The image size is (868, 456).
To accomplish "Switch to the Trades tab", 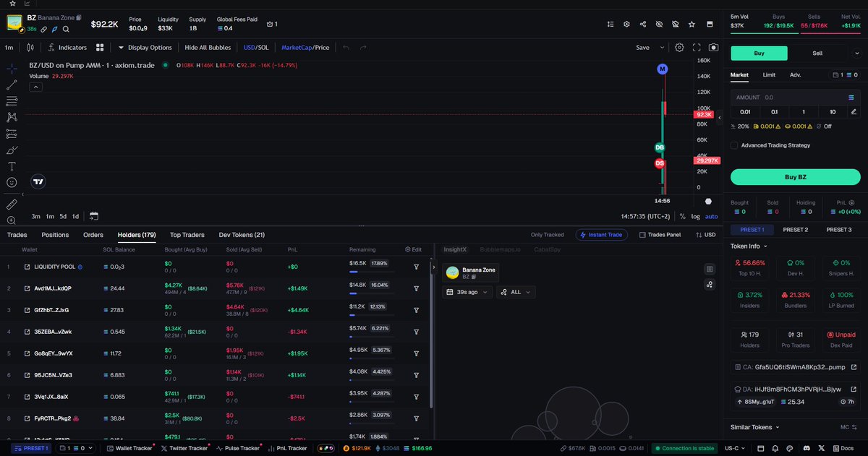I will pyautogui.click(x=17, y=235).
